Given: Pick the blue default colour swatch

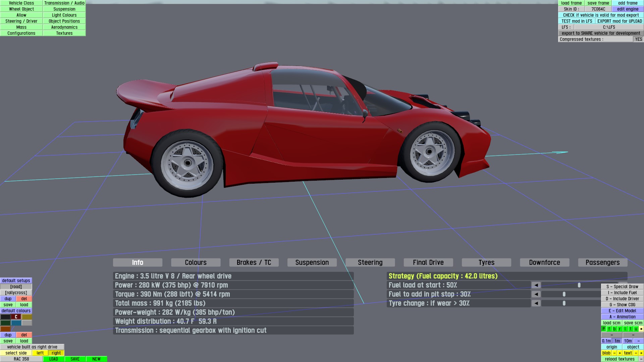Looking at the screenshot, I should (16, 323).
